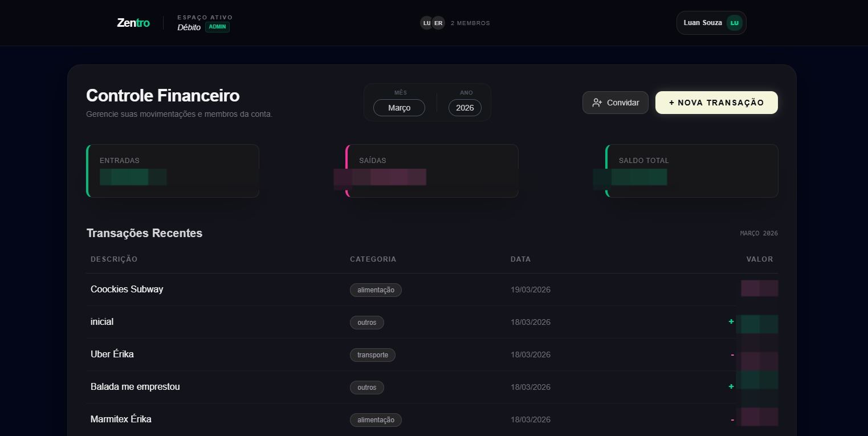Select the alimentação tag on Coockies Subway

376,290
